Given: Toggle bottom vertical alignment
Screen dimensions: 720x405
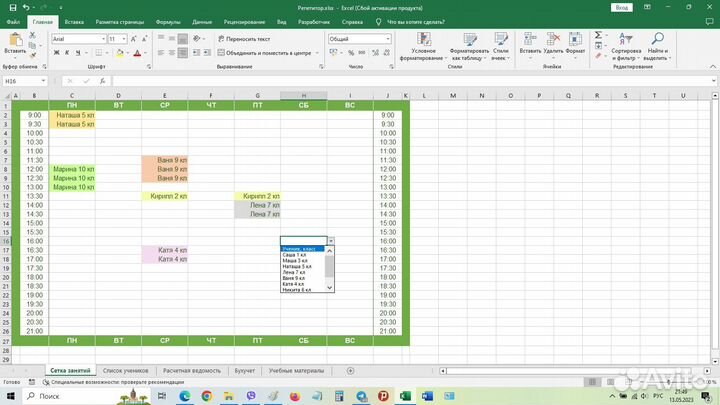Looking at the screenshot, I should pyautogui.click(x=182, y=39).
